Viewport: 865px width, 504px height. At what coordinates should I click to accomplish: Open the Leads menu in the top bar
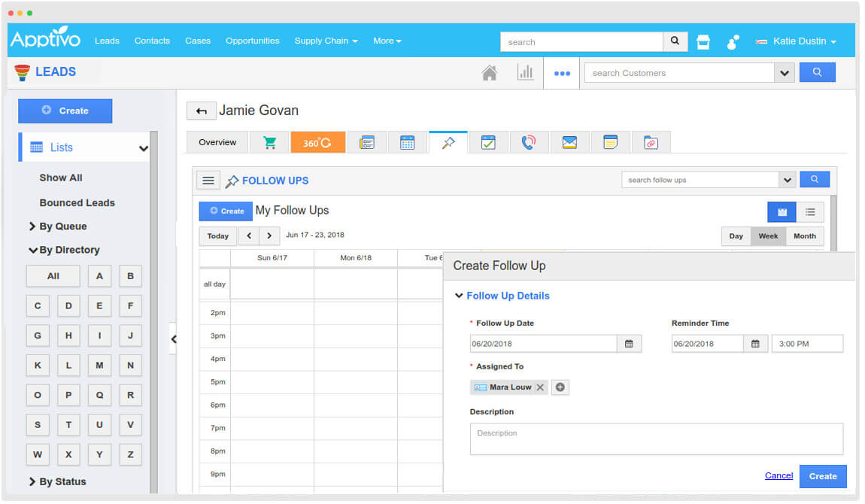[107, 41]
